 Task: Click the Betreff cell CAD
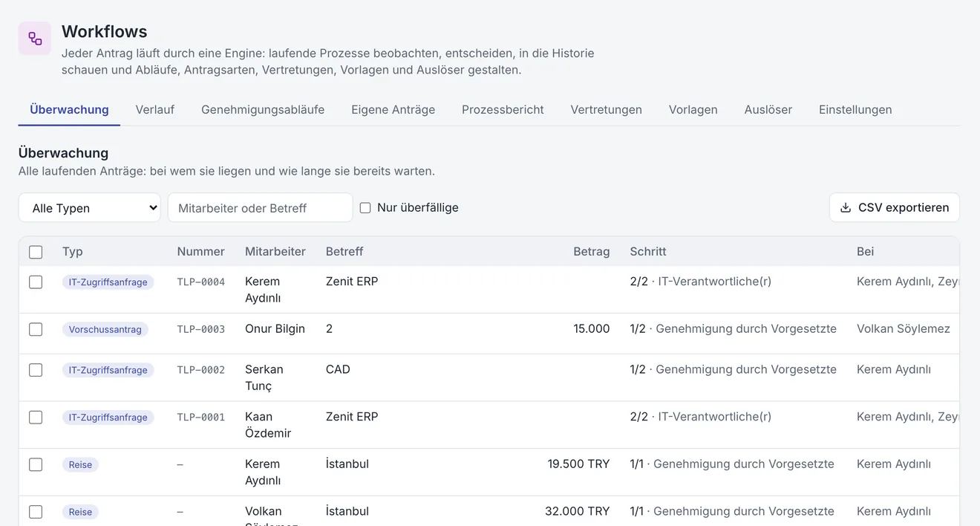click(x=338, y=369)
